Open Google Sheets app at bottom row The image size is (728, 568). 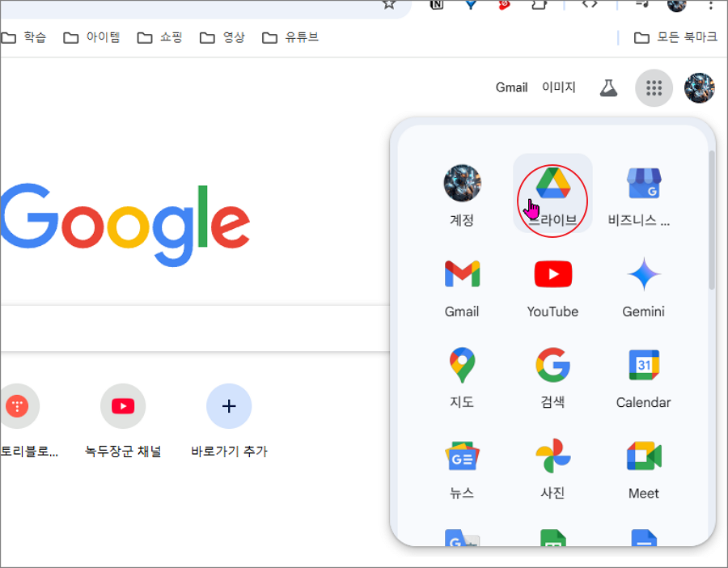pyautogui.click(x=552, y=537)
